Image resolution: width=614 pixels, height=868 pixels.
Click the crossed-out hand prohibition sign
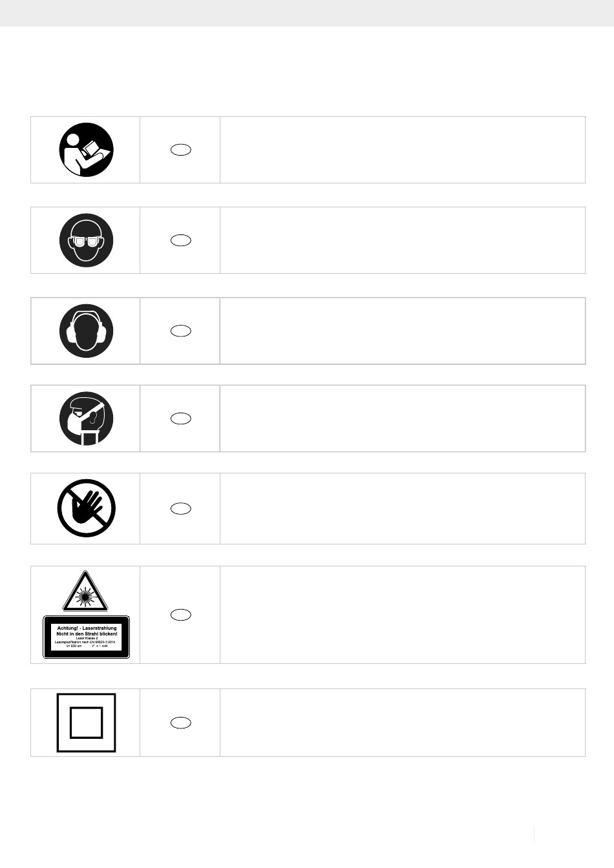(87, 508)
